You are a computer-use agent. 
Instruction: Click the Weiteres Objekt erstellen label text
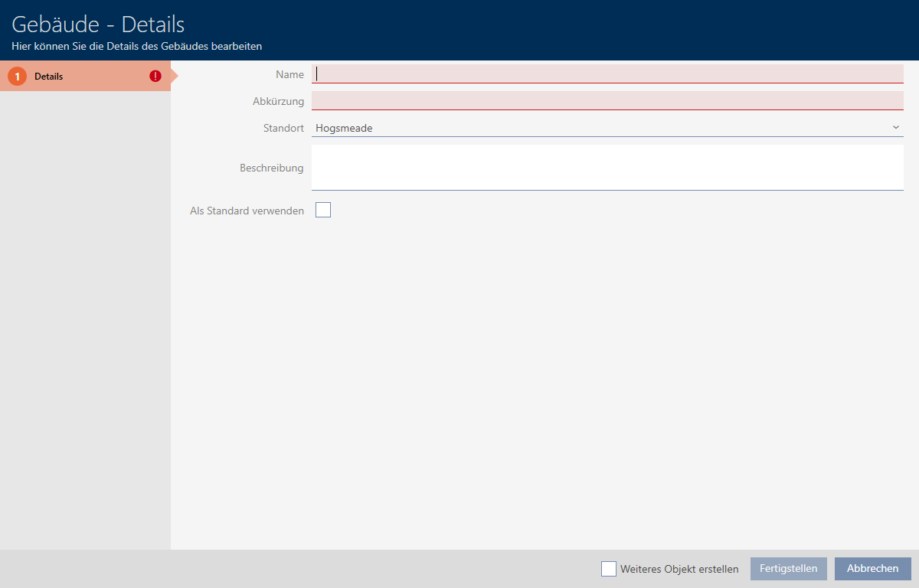(679, 570)
